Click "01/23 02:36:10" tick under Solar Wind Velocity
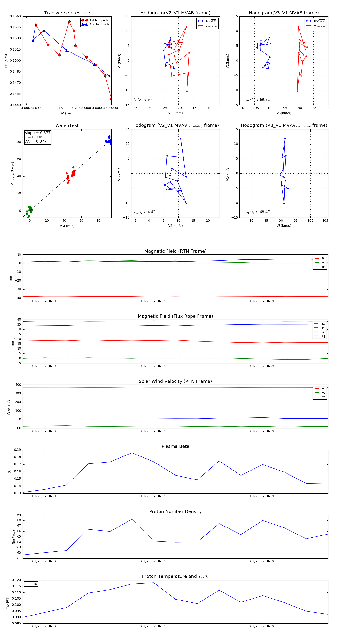The image size is (351, 644). pyautogui.click(x=45, y=431)
